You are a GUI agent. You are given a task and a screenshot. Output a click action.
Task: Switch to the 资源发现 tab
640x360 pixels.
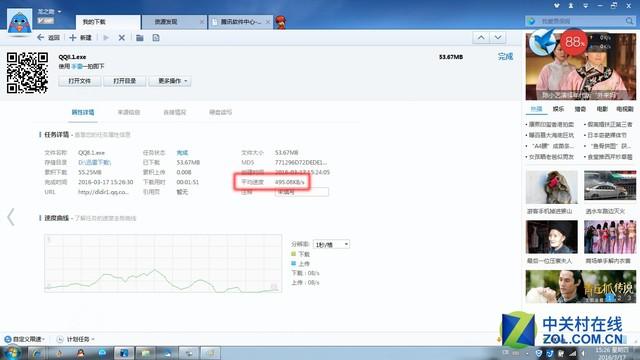tap(166, 22)
